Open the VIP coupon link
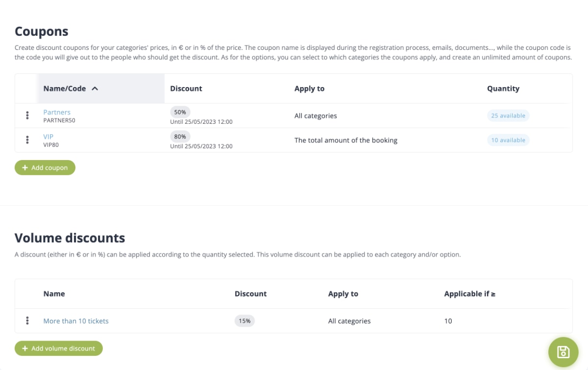 pos(49,137)
